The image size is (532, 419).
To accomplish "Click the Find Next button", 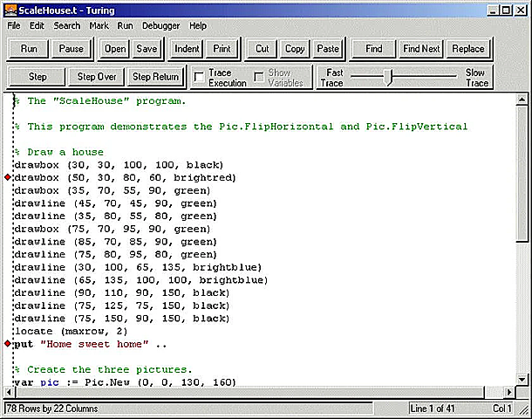I will pos(421,49).
